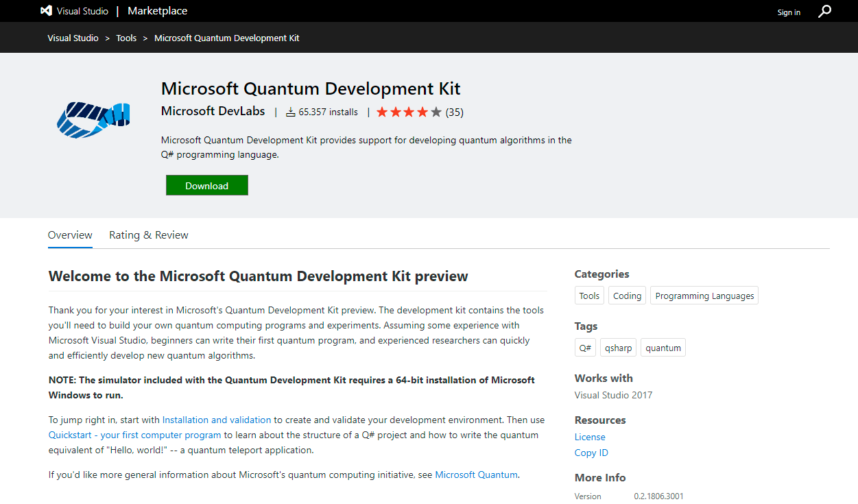Click the green Download button
The height and width of the screenshot is (504, 858).
[207, 185]
